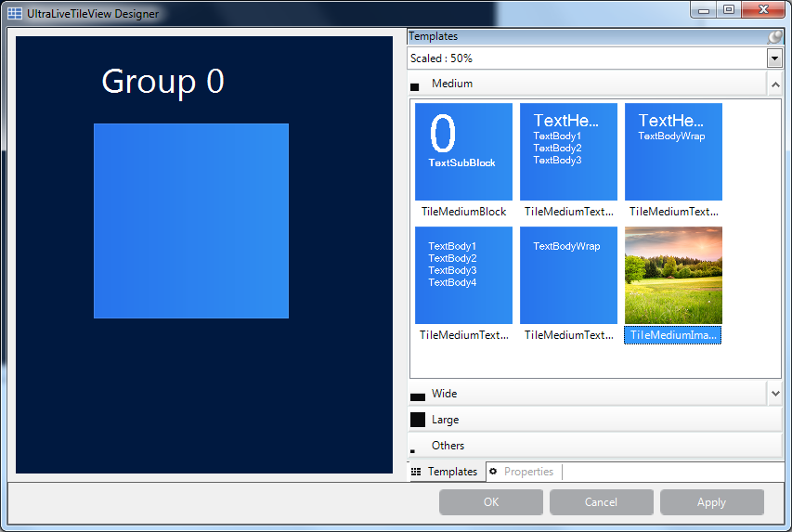The image size is (792, 532).
Task: Expand the Others templates group
Action: 594,446
